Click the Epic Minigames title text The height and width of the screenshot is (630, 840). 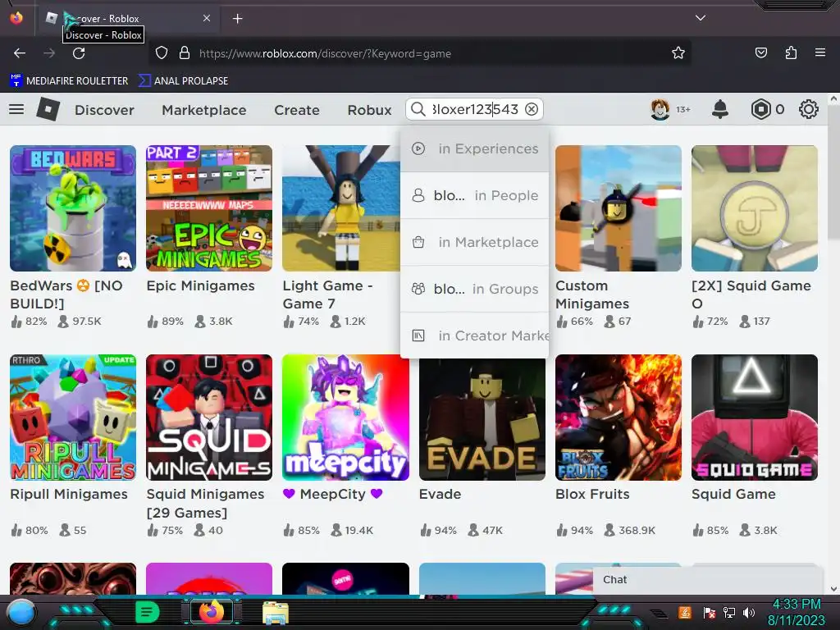(200, 286)
